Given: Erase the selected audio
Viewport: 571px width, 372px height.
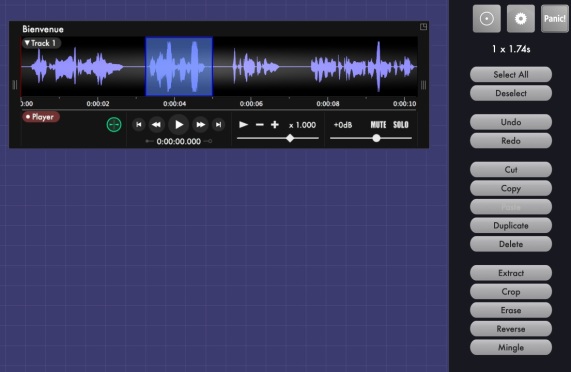Looking at the screenshot, I should pyautogui.click(x=511, y=310).
